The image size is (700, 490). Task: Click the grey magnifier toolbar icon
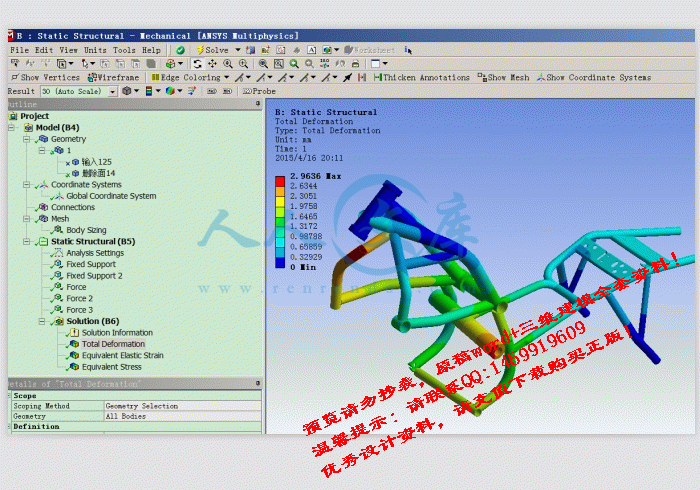tap(309, 64)
